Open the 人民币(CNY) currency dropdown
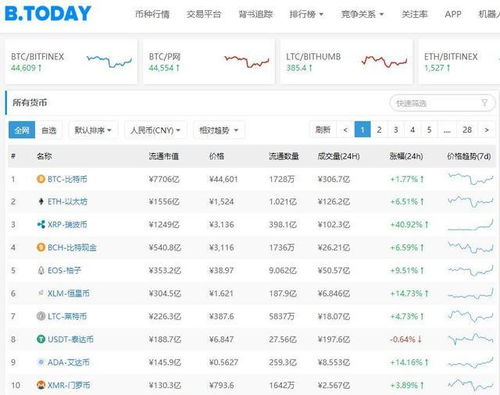 tap(155, 130)
